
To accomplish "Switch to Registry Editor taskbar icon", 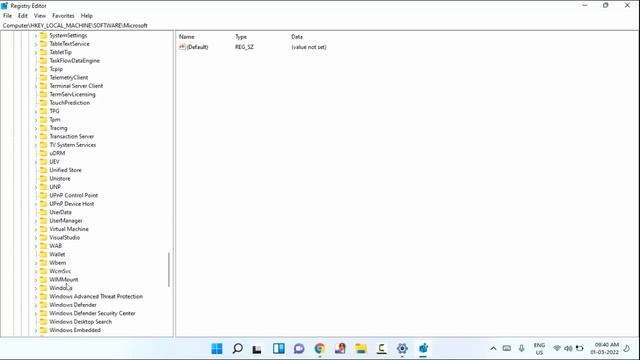I will [x=423, y=348].
